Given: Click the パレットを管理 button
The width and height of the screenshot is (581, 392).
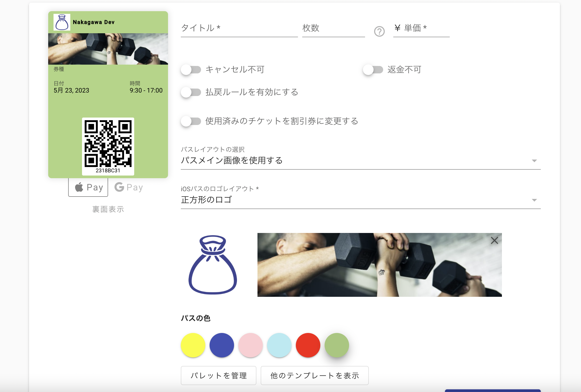Looking at the screenshot, I should click(x=218, y=376).
